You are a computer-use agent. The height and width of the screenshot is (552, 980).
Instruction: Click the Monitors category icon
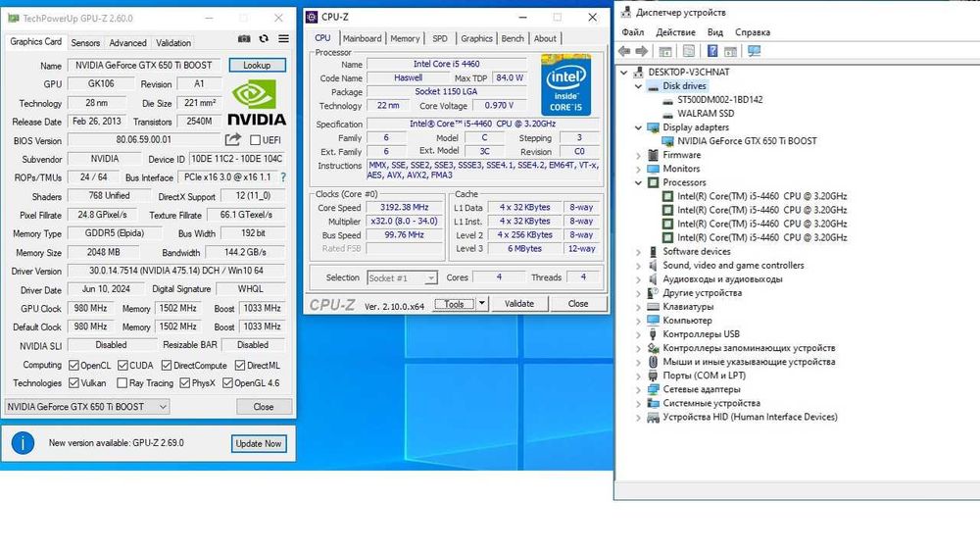[x=653, y=169]
